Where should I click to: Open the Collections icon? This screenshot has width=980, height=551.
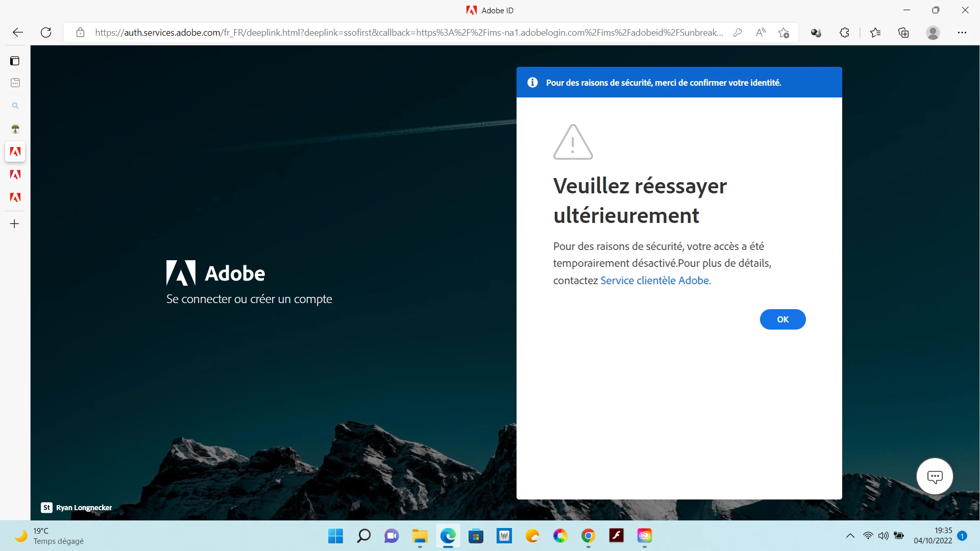point(903,33)
